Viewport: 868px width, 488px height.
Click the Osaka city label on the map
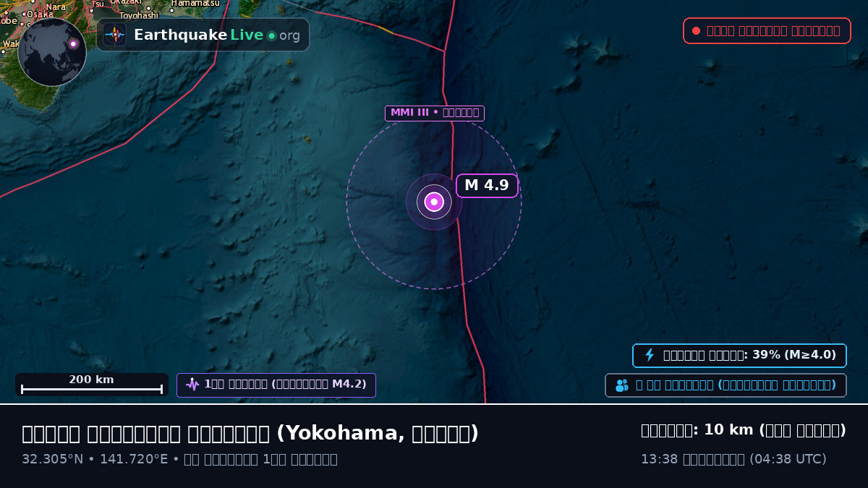pos(40,14)
